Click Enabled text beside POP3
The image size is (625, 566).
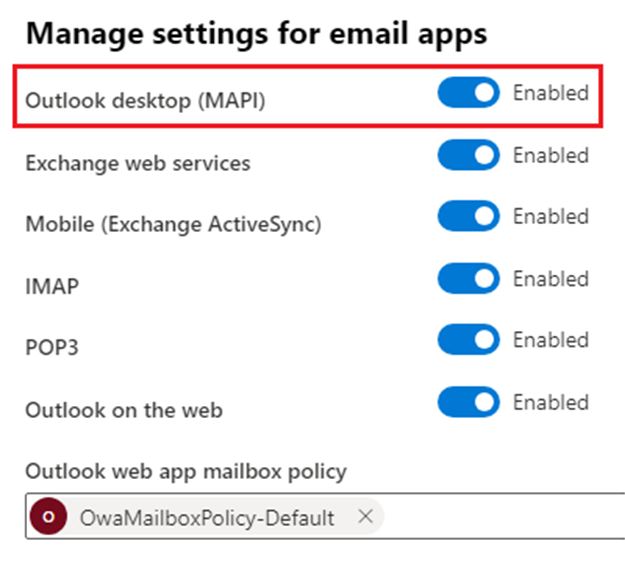click(551, 340)
